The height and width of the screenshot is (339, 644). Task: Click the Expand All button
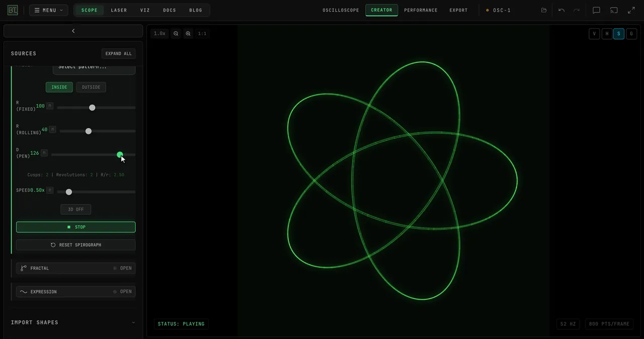pyautogui.click(x=119, y=54)
